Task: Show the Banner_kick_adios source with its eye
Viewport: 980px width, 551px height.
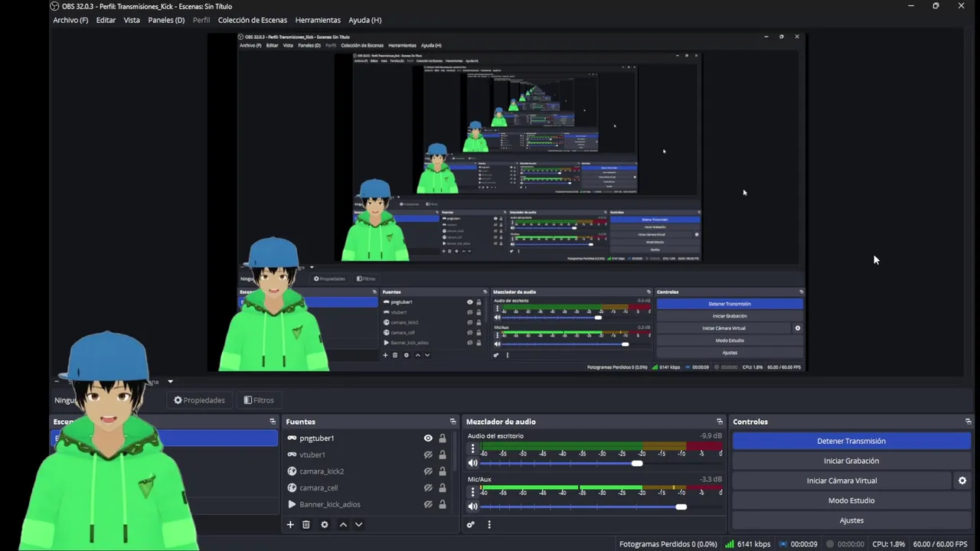Action: pos(428,504)
